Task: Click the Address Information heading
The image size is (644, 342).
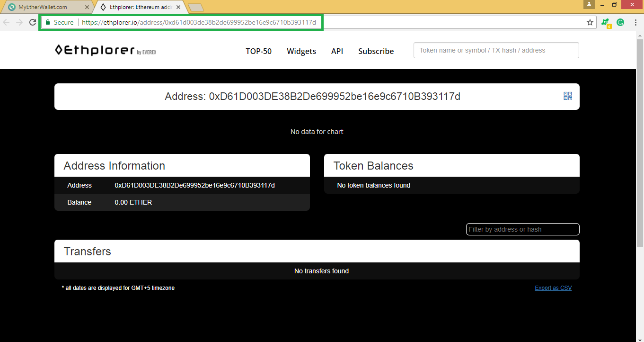Action: (114, 166)
